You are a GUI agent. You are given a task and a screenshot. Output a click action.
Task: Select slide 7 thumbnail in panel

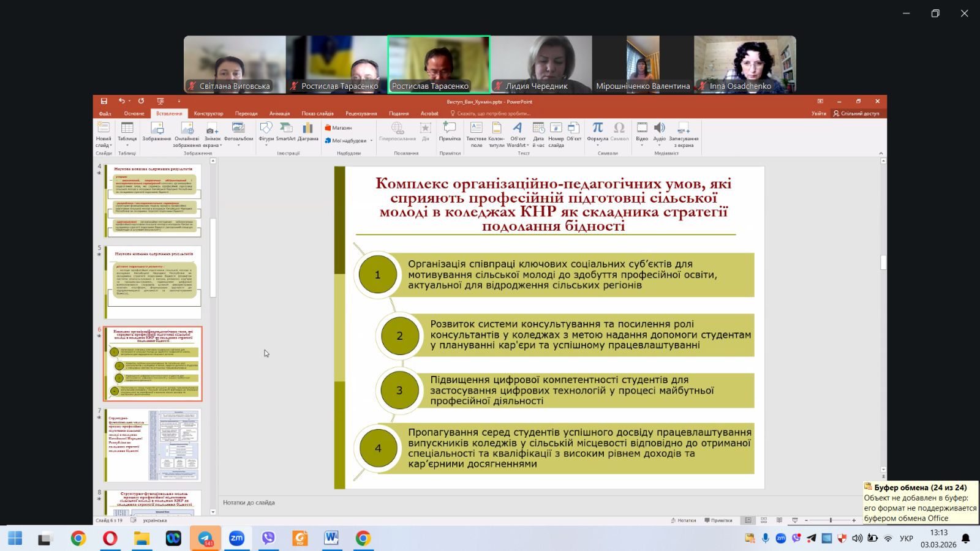153,445
